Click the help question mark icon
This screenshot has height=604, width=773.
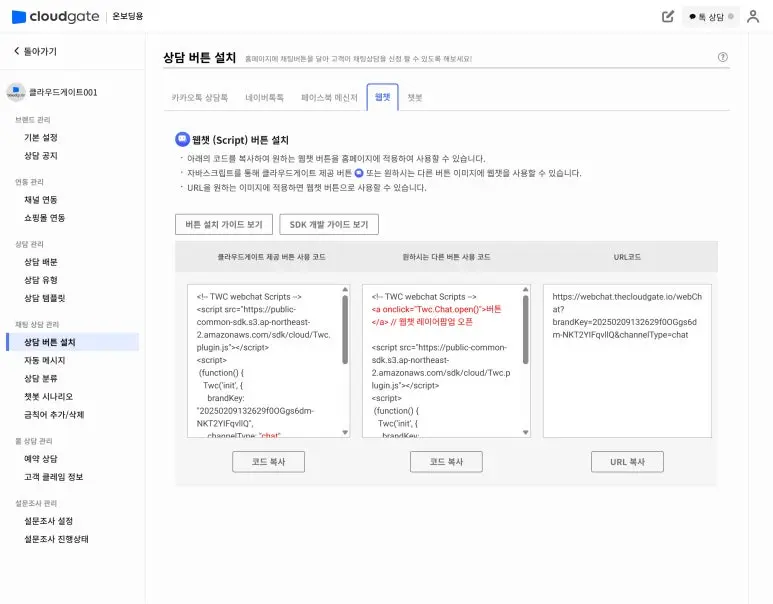point(723,57)
